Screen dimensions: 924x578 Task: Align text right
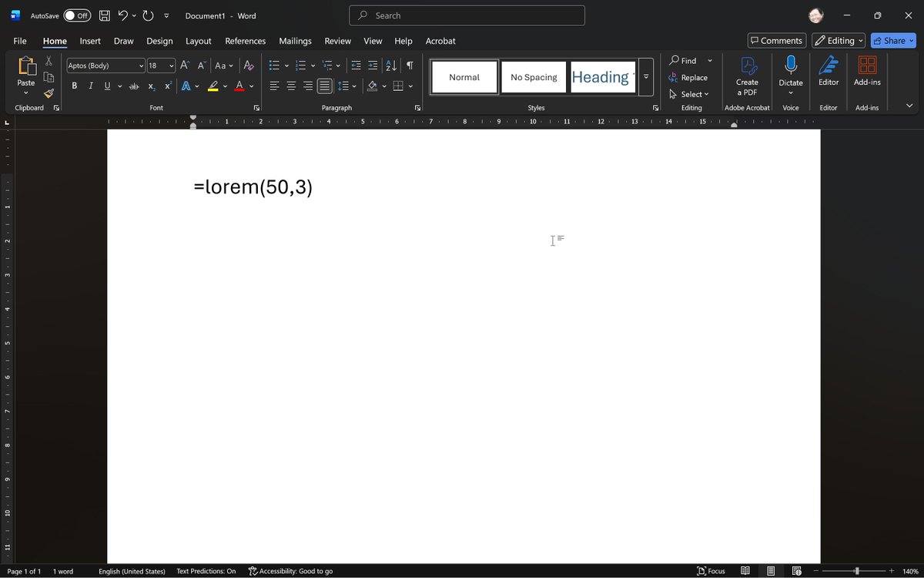pyautogui.click(x=308, y=86)
